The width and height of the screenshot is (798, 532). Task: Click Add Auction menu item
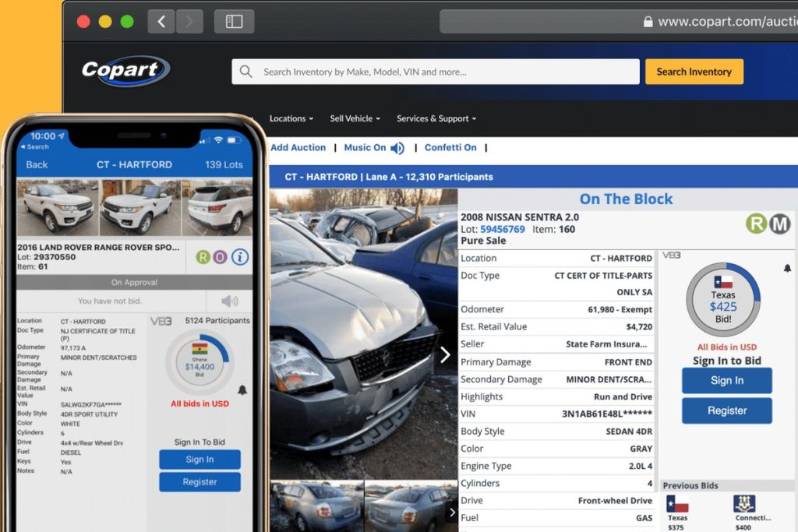point(298,147)
